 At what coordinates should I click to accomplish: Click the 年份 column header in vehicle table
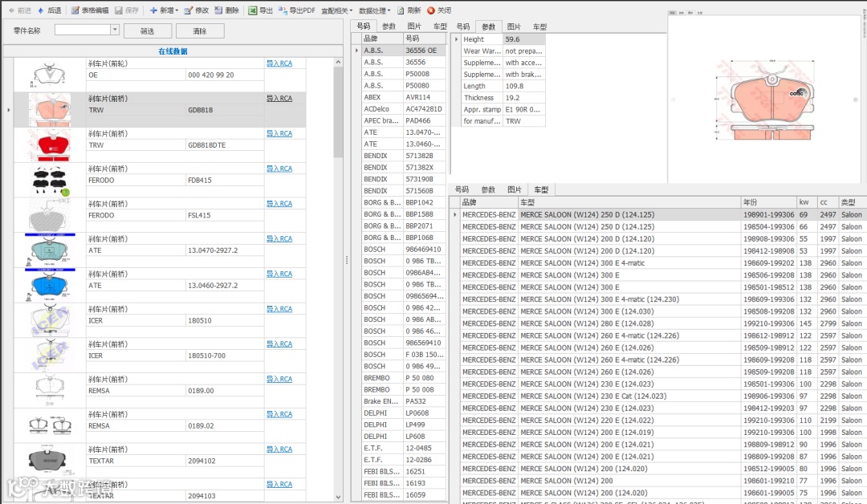(x=768, y=202)
